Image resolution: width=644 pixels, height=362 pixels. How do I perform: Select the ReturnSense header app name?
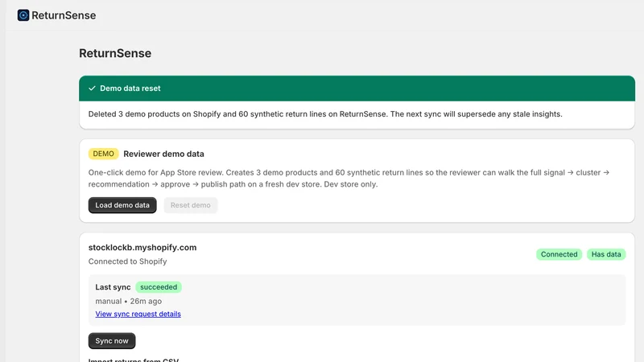click(64, 15)
